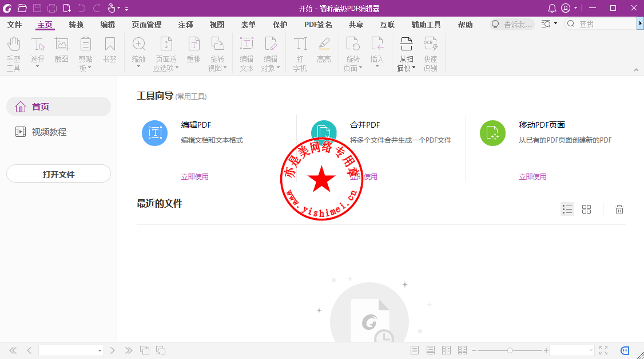Switch recent files to list view

pyautogui.click(x=567, y=210)
